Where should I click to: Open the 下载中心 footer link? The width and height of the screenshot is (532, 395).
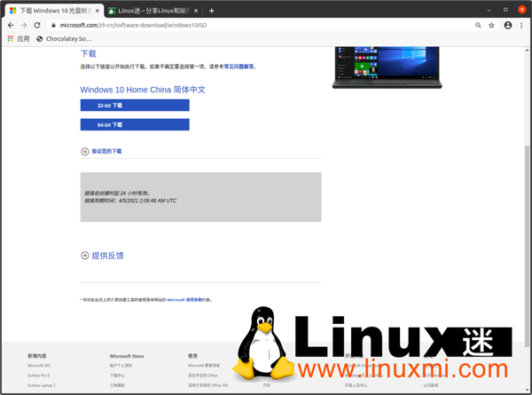[x=117, y=375]
